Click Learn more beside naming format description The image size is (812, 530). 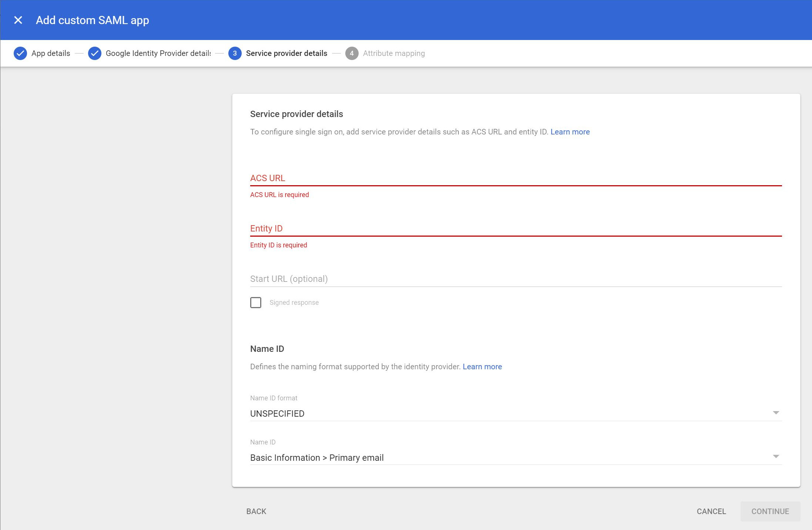pos(482,367)
